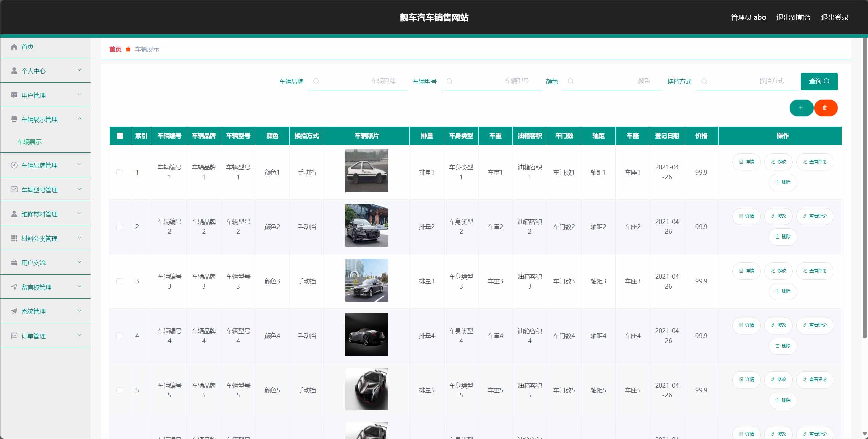The width and height of the screenshot is (868, 439).
Task: Open the 订单管理 menu
Action: pos(45,336)
